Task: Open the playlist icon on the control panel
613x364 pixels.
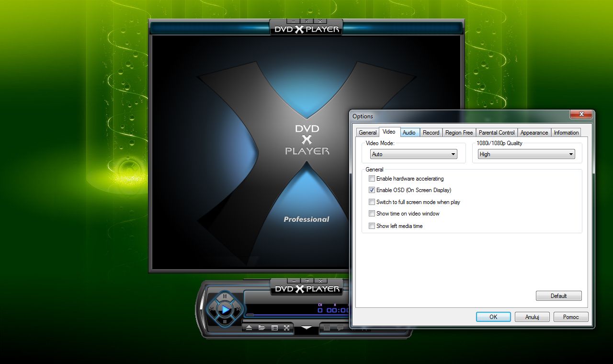Action: 274,328
